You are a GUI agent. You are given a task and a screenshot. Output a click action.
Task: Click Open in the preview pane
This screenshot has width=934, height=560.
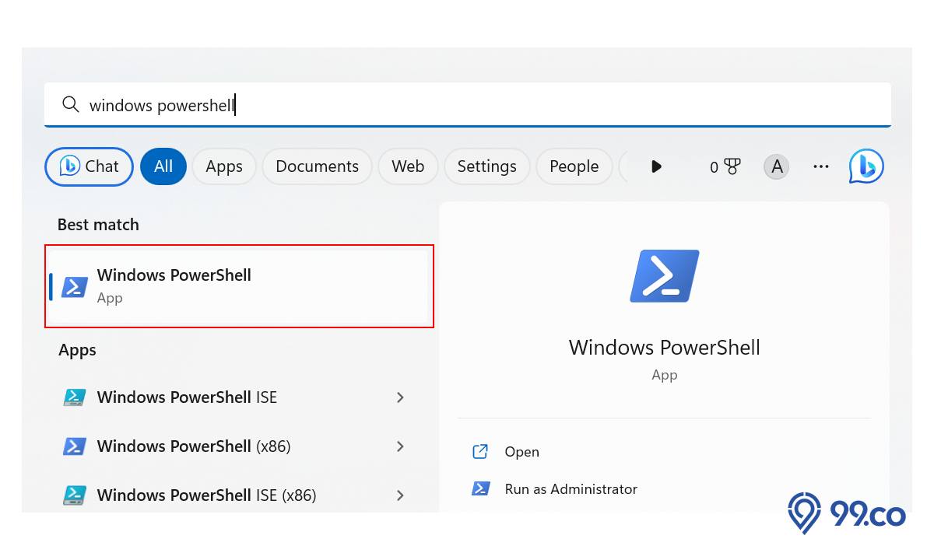pyautogui.click(x=521, y=452)
